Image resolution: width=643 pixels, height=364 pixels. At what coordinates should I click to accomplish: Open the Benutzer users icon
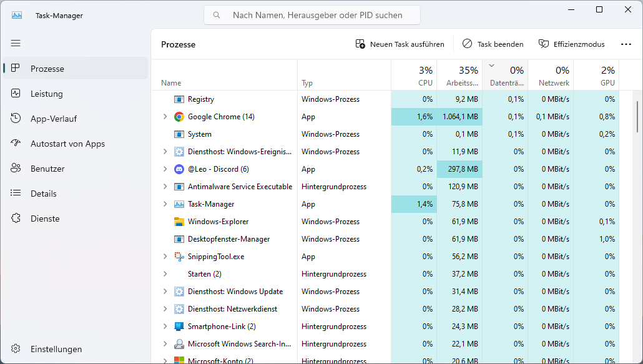pyautogui.click(x=16, y=169)
